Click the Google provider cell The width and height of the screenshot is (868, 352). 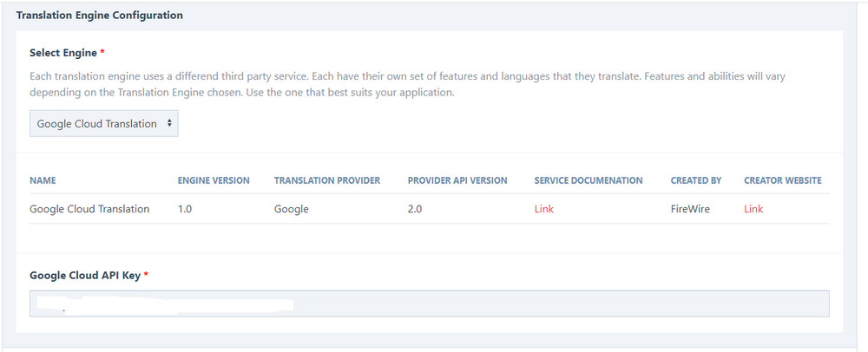[292, 209]
